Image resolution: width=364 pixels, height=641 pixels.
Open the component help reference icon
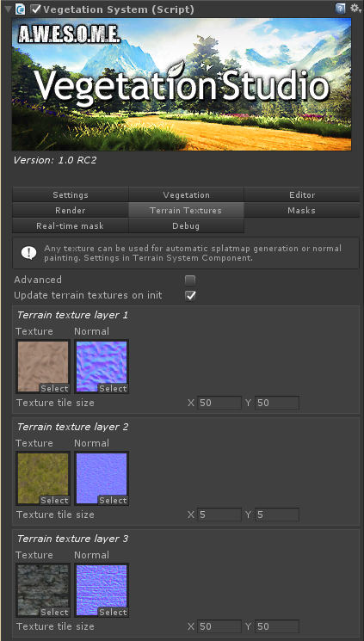coord(340,9)
